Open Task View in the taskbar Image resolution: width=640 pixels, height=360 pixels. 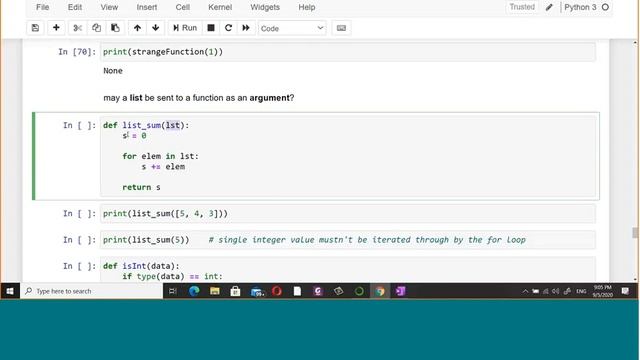(173, 291)
